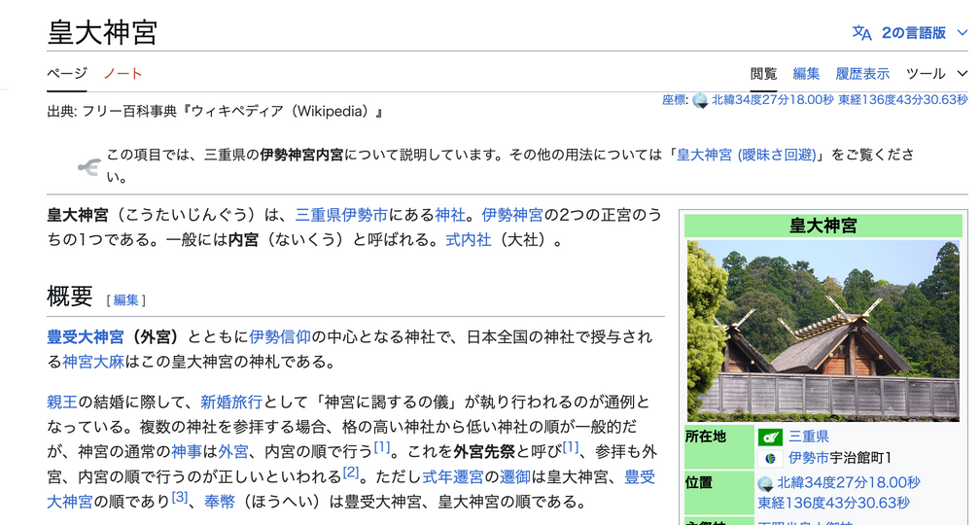The width and height of the screenshot is (980, 525).
Task: Select the 閲覧 tab
Action: coord(763,74)
